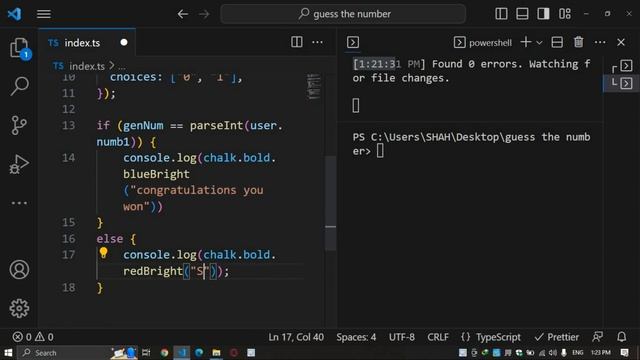This screenshot has width=640, height=360.
Task: Click 'Ln 17, Col 40' in status bar
Action: click(x=296, y=337)
